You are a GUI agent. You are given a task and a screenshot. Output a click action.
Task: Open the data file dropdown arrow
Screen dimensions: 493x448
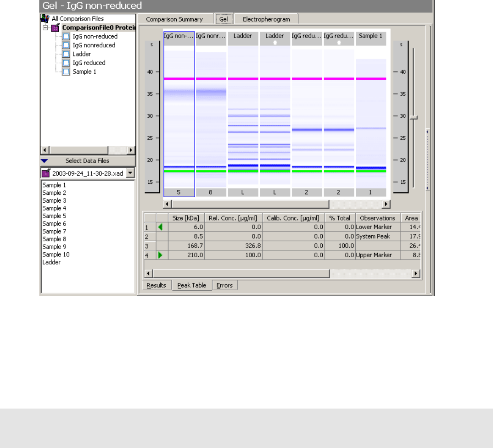130,173
